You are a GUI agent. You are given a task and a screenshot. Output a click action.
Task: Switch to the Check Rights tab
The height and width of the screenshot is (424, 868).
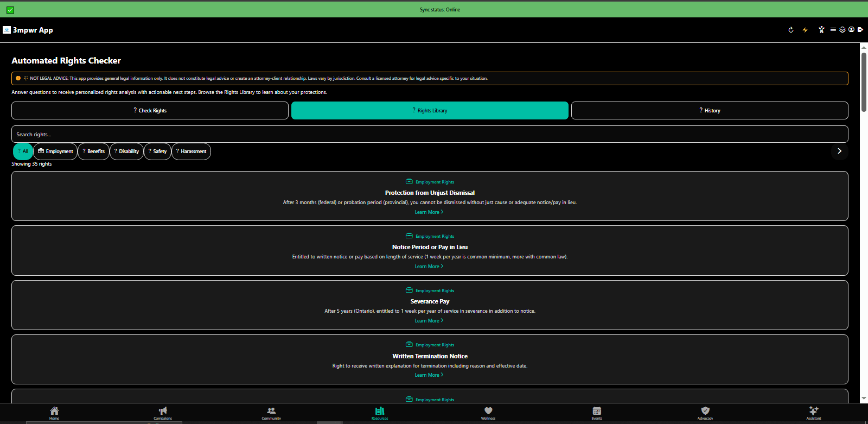click(x=150, y=111)
